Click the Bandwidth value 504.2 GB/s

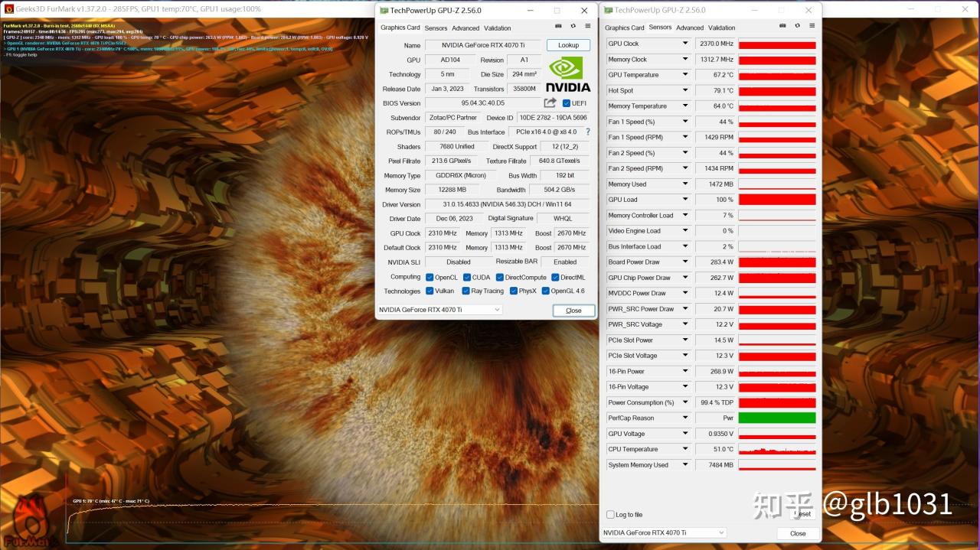[560, 190]
